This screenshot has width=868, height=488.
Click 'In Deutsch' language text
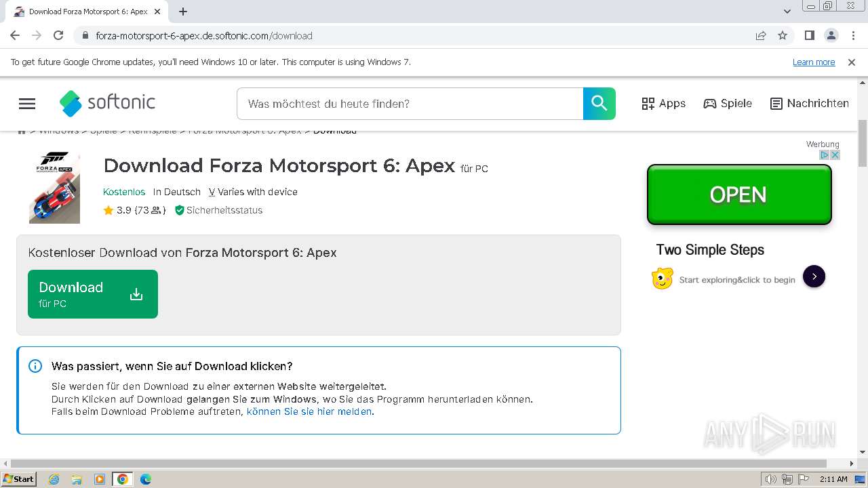point(177,192)
